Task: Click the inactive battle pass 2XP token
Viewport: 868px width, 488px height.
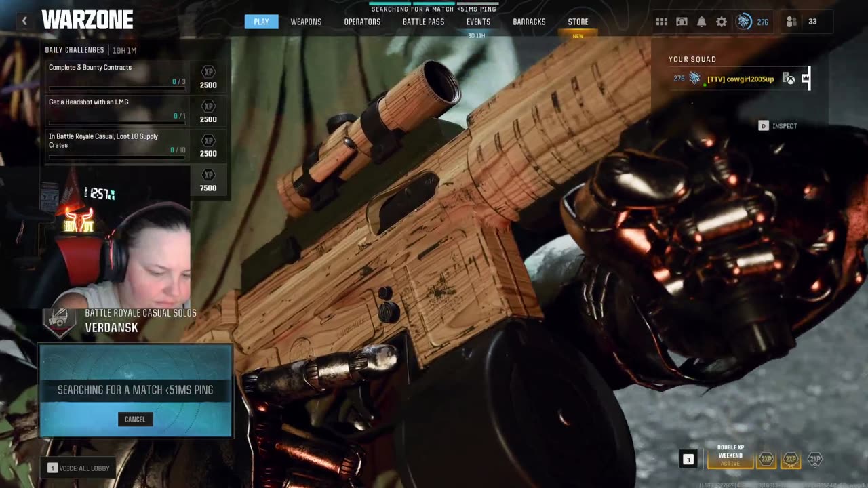Action: tap(815, 459)
